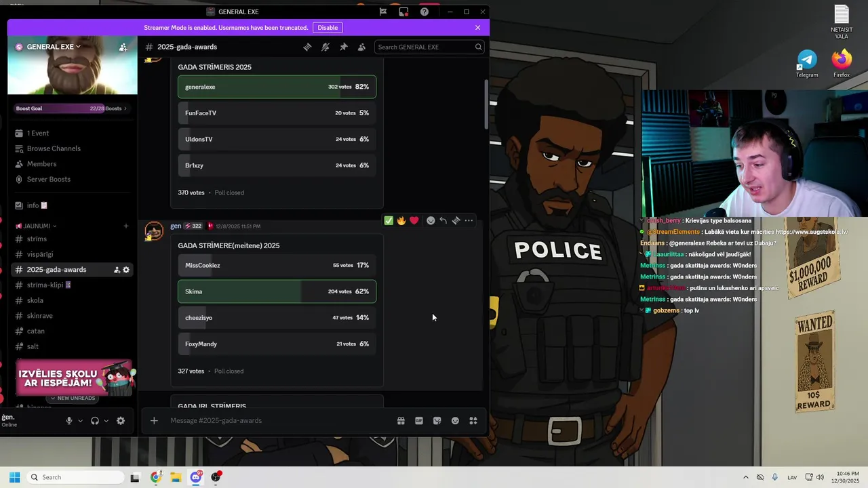Open pinned messages pin icon

tap(343, 47)
